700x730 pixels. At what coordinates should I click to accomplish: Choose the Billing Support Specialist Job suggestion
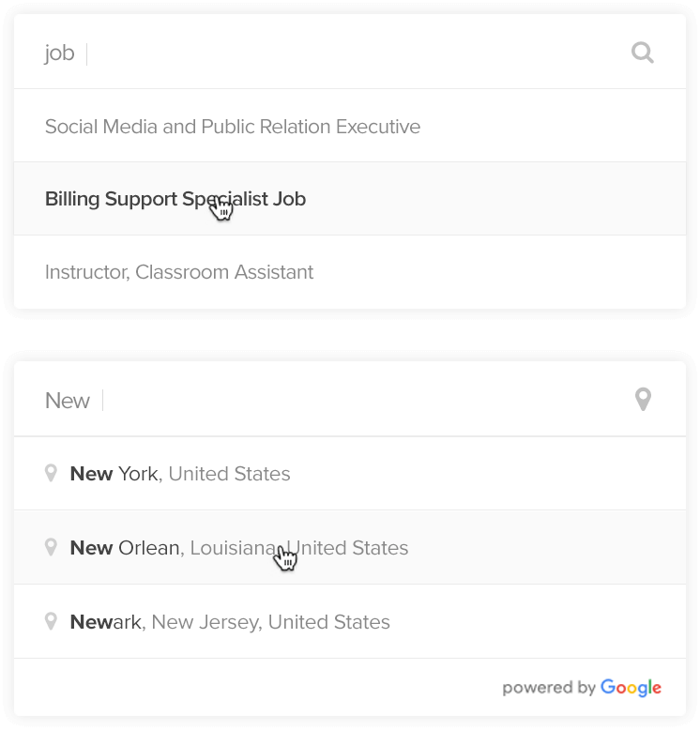click(175, 199)
